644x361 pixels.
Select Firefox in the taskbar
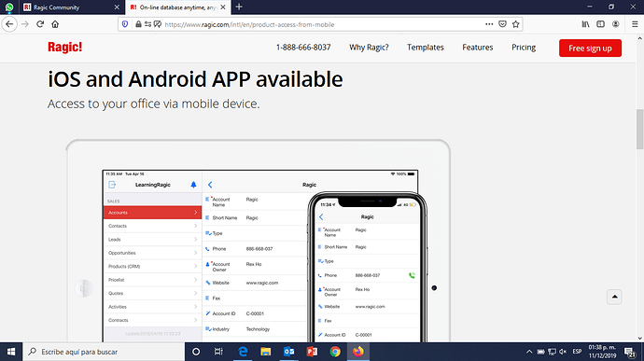pyautogui.click(x=358, y=352)
